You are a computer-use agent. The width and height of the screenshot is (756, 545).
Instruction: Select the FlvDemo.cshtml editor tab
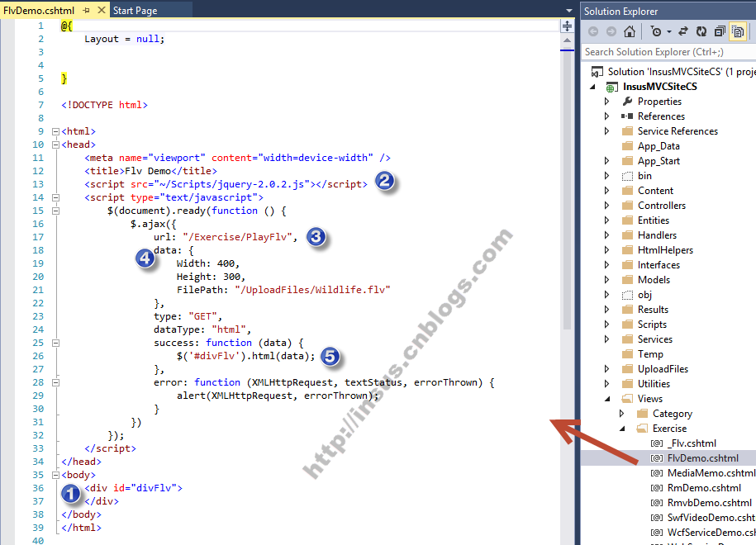pyautogui.click(x=39, y=11)
